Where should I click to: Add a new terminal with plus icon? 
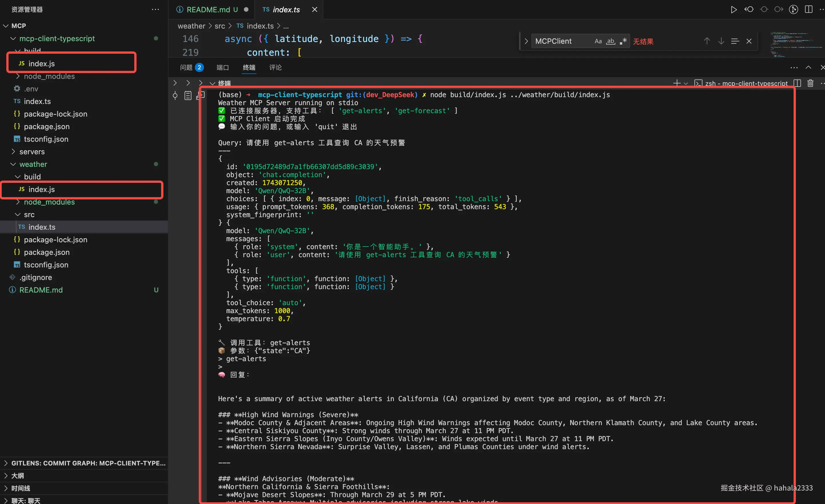676,83
